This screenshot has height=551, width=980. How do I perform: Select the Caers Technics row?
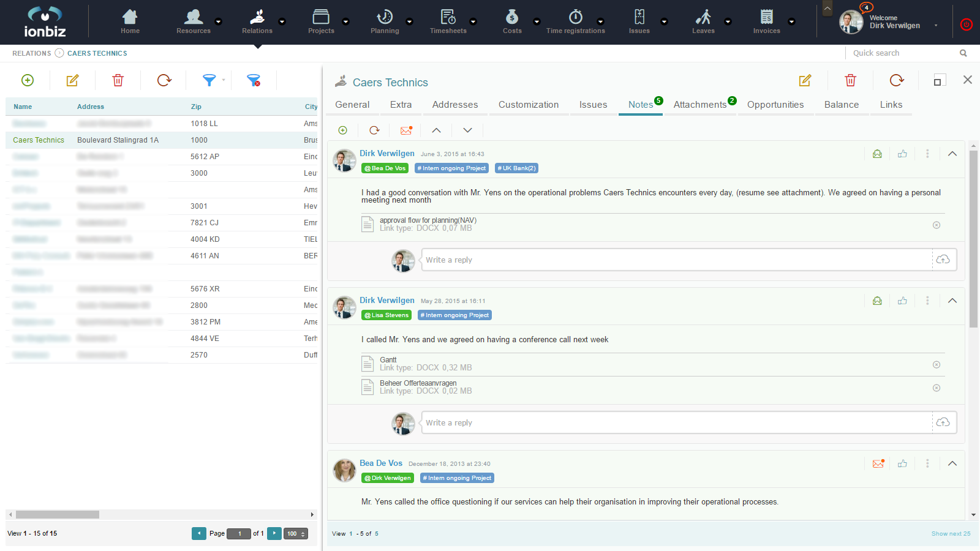[162, 140]
